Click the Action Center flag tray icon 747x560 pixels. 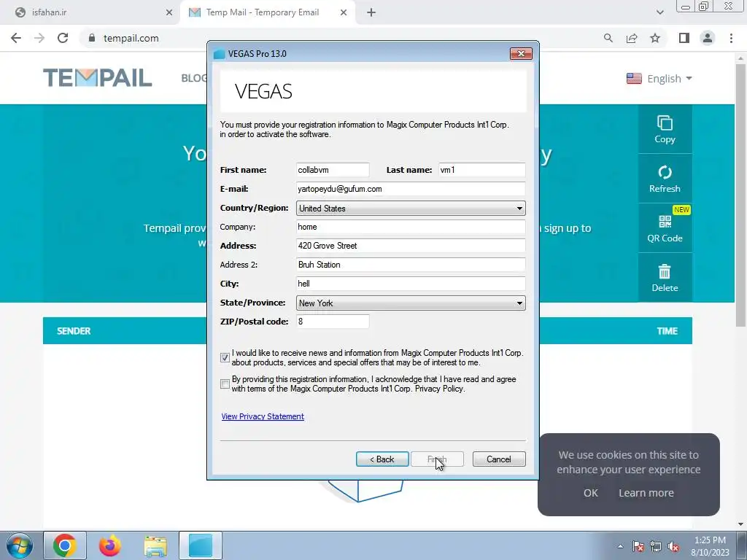click(x=638, y=546)
